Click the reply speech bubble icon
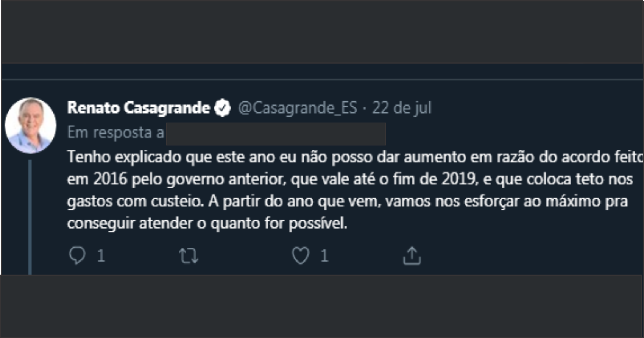The image size is (644, 338). pos(77,255)
